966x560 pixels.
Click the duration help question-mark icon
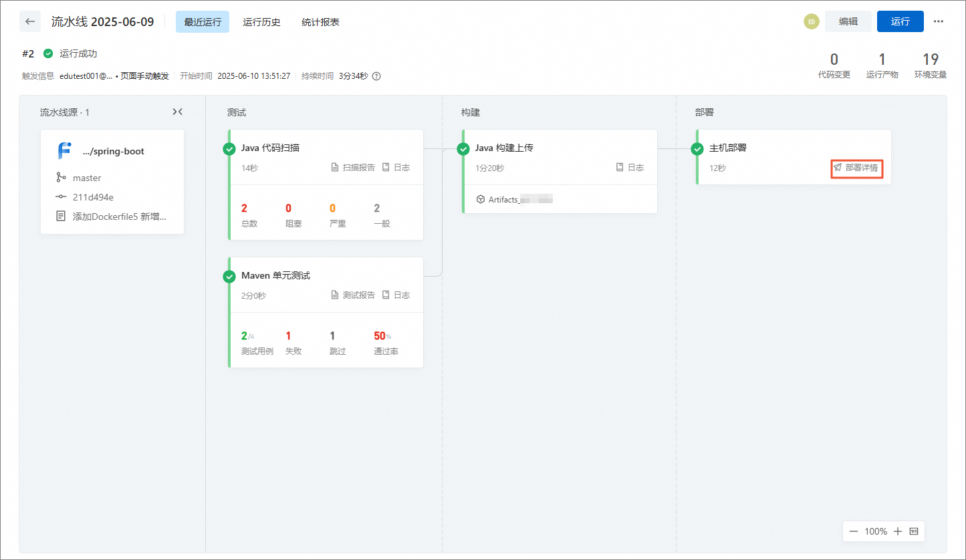point(376,76)
